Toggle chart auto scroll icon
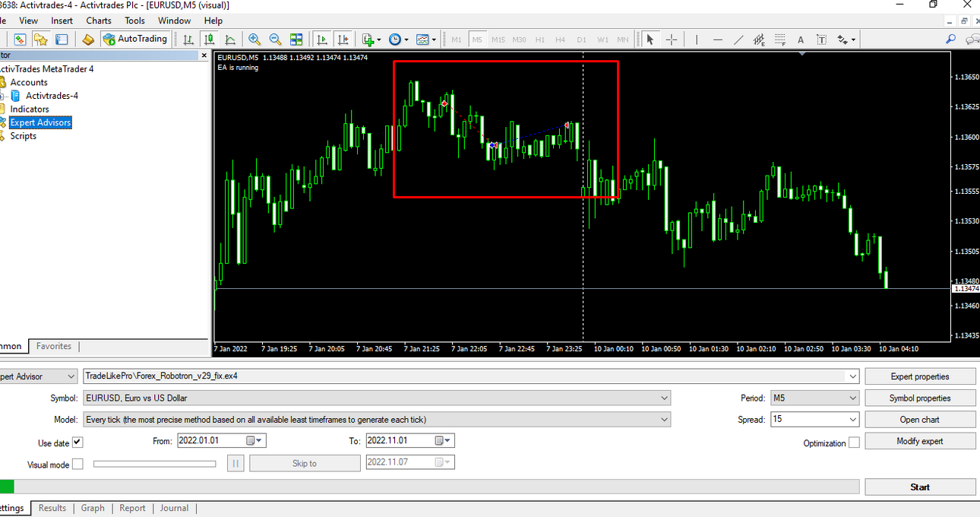The height and width of the screenshot is (517, 980). 322,40
